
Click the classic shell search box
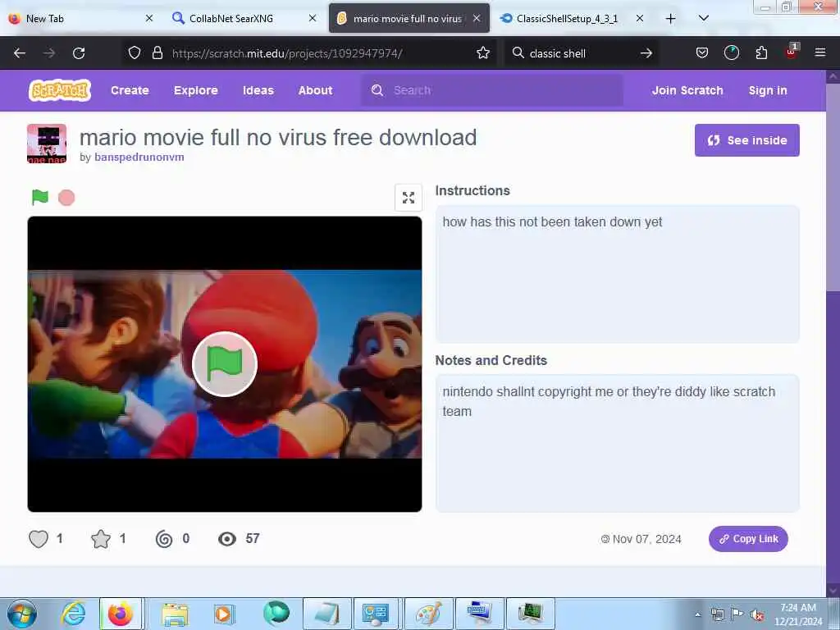pos(582,53)
